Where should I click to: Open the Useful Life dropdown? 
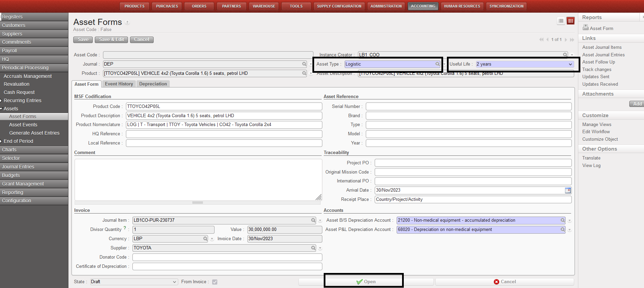(x=525, y=64)
